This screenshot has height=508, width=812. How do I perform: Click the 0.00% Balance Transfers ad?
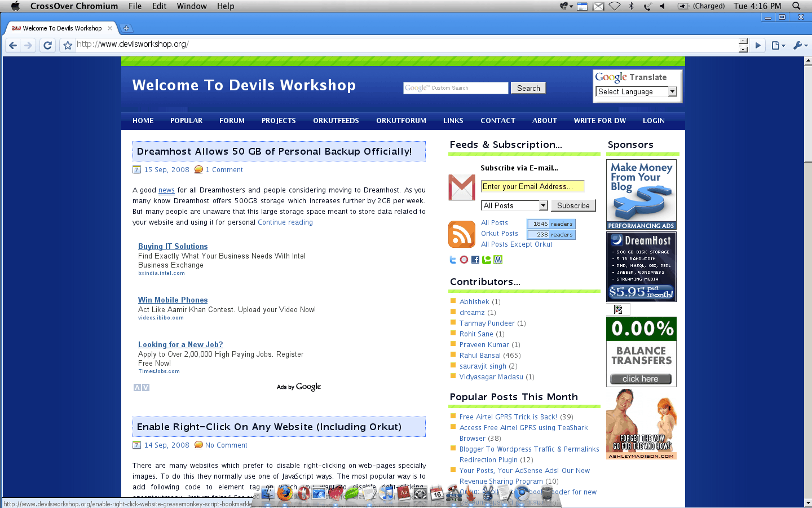(641, 352)
